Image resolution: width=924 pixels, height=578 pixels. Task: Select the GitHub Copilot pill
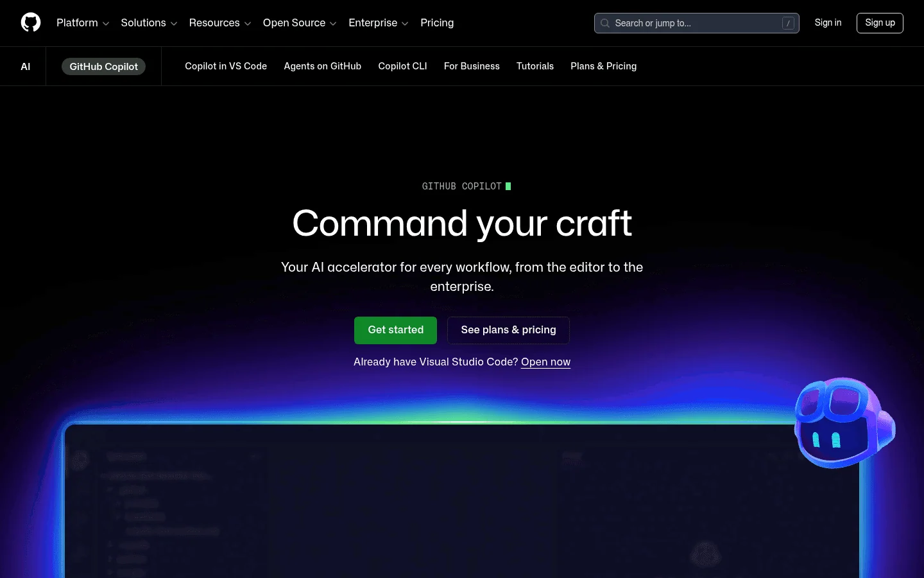click(103, 66)
